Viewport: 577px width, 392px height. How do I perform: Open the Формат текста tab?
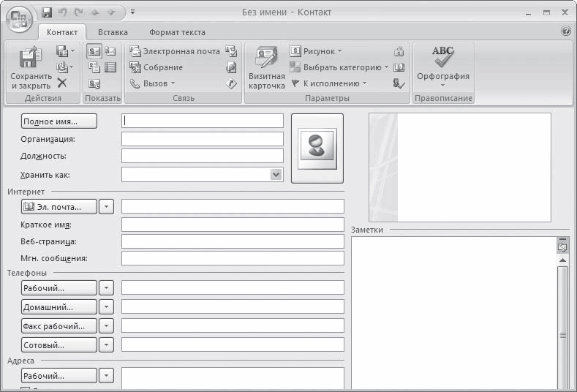click(x=177, y=32)
